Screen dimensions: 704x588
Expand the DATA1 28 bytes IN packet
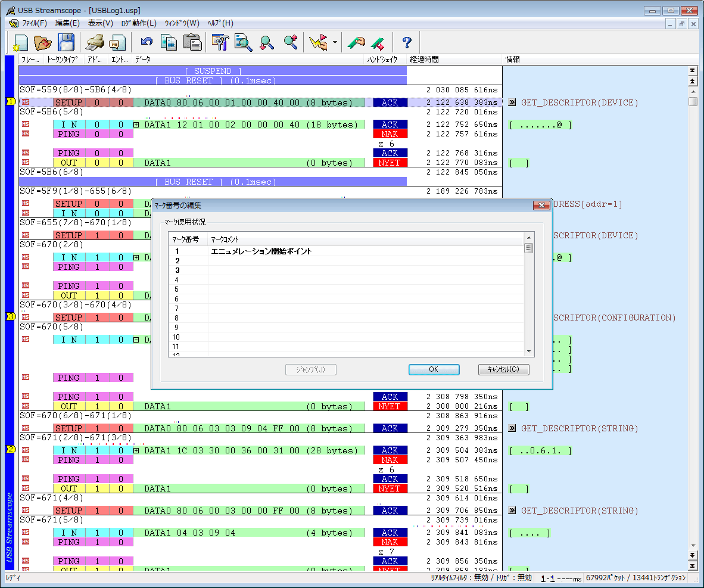pos(136,450)
